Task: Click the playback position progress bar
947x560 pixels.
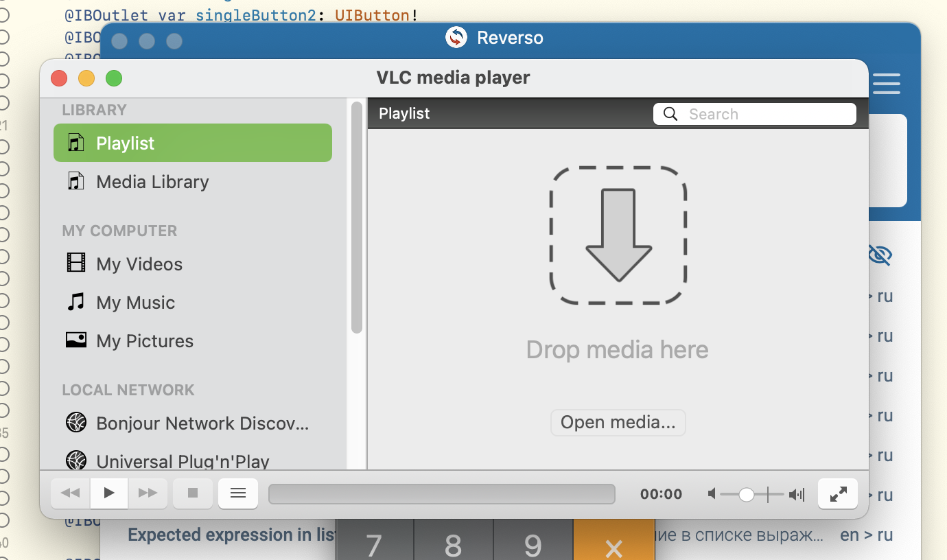Action: coord(441,494)
